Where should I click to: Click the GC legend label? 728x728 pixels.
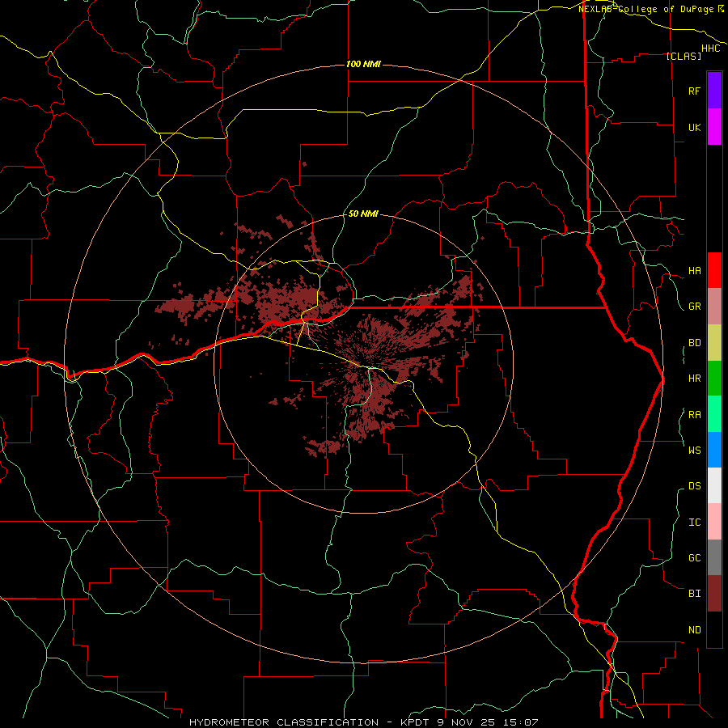click(694, 558)
